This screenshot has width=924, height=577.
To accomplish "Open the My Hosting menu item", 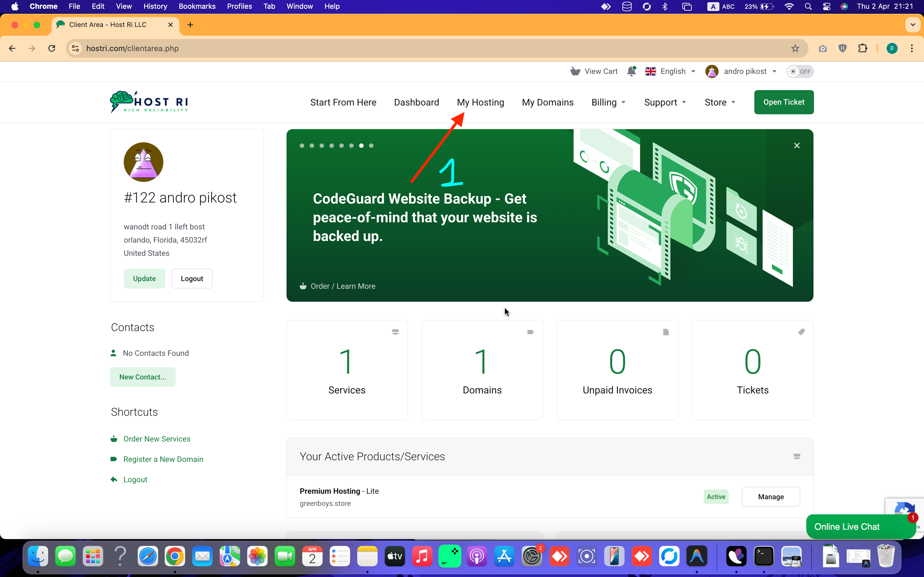I will [480, 102].
